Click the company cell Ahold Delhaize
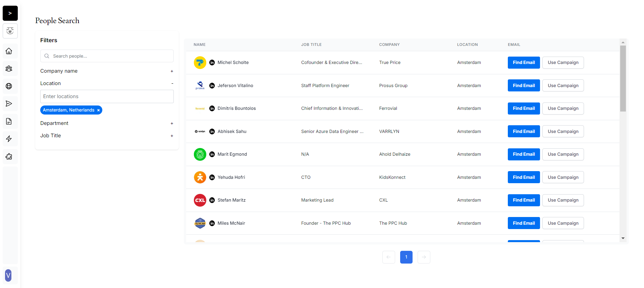644x288 pixels. tap(395, 154)
